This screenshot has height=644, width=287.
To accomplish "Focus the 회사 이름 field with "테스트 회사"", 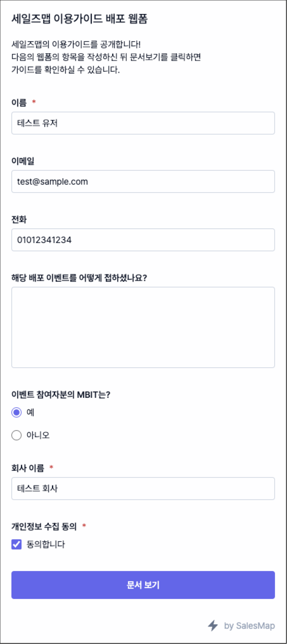I will tap(143, 489).
